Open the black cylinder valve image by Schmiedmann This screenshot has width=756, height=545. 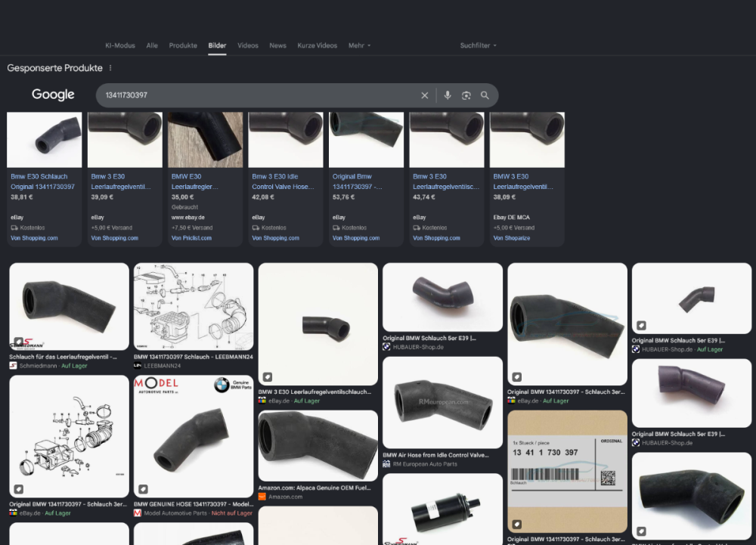[x=442, y=509]
